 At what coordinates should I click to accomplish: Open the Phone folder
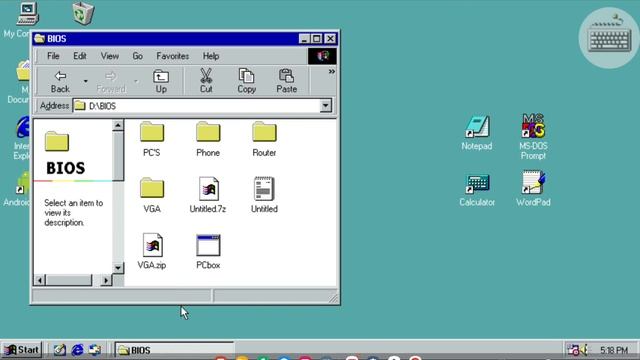[x=208, y=139]
